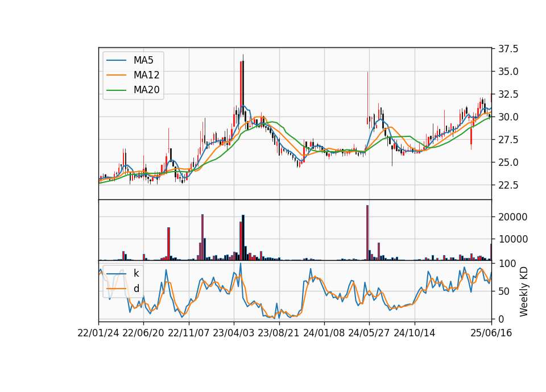Click the k legend label

[136, 273]
